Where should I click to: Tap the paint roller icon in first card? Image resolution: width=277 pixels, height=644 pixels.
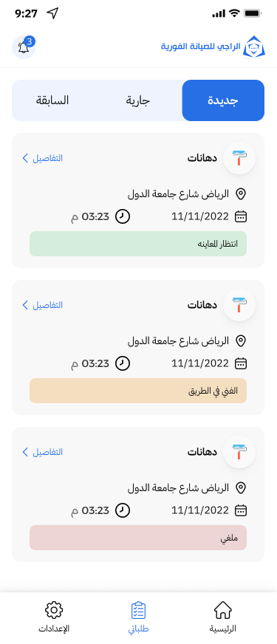239,158
